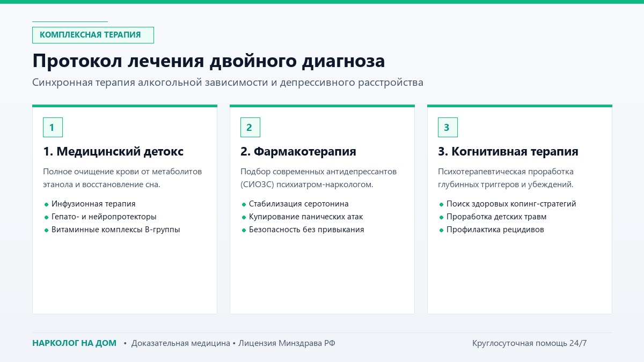
Task: Select the bullet Гепато- и нейропротекторы
Action: [104, 217]
